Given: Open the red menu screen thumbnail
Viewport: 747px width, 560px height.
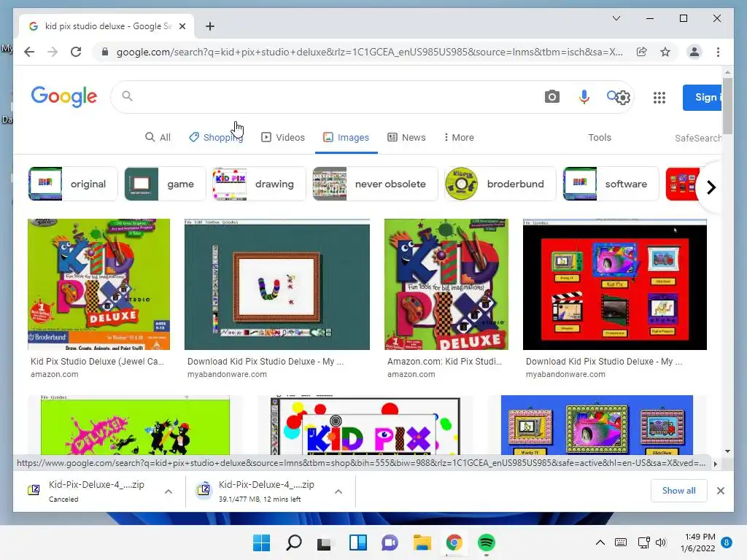Looking at the screenshot, I should 614,284.
